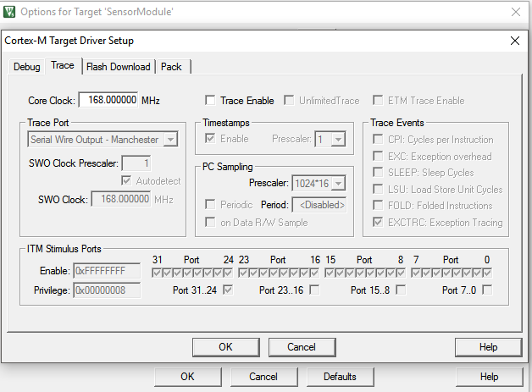Screen dimensions: 532x392
Task: Click Defaults in Options for Target window
Action: 340,377
